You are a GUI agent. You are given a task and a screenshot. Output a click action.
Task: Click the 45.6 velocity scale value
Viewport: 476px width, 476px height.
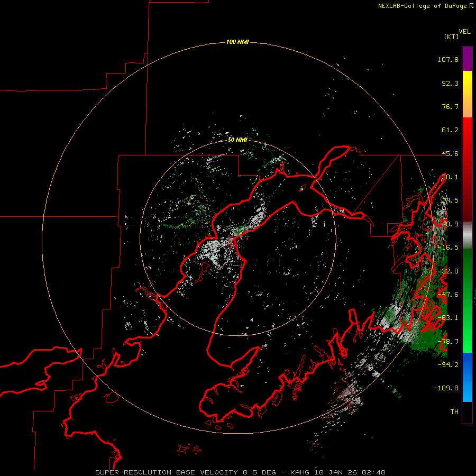450,153
